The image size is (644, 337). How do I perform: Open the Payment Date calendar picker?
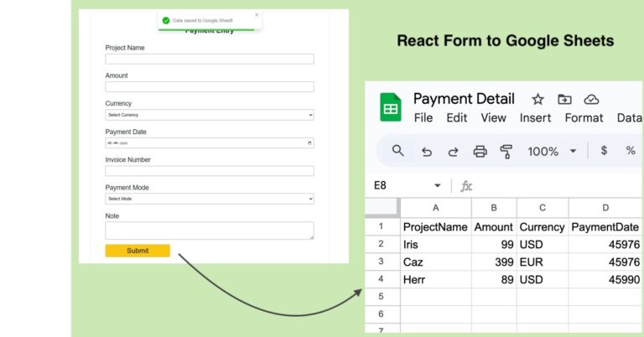309,143
